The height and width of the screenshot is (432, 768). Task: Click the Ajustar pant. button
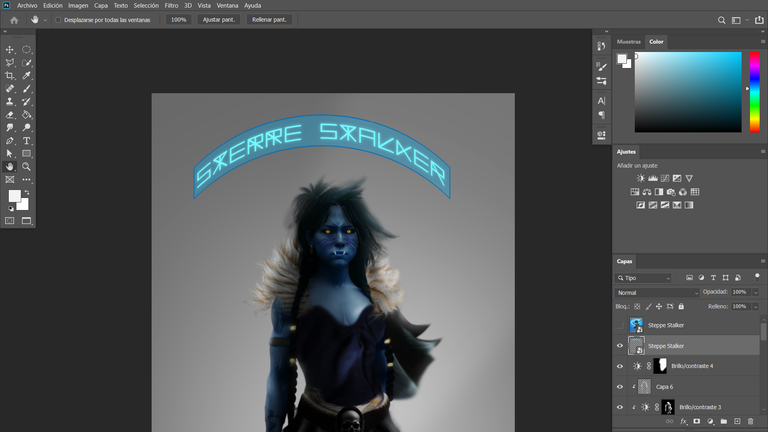click(x=218, y=20)
